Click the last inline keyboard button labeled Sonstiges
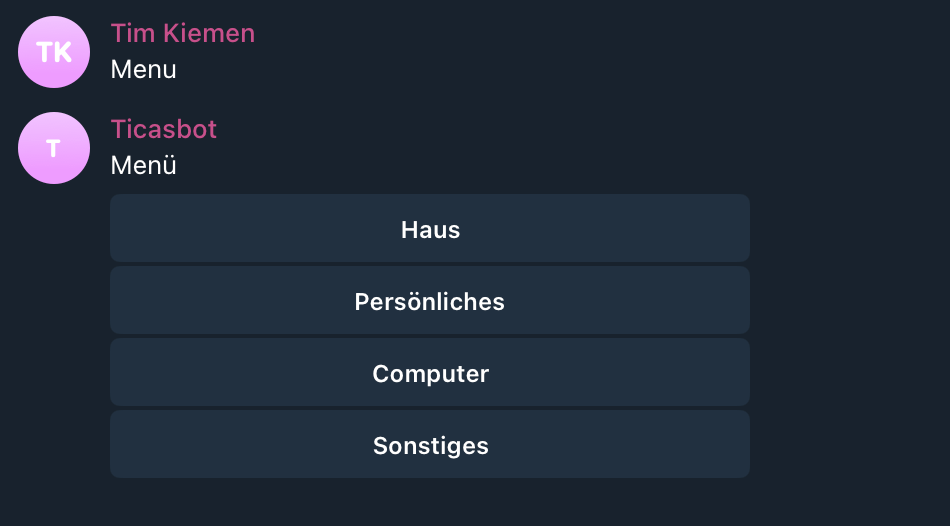This screenshot has height=526, width=950. (x=430, y=444)
